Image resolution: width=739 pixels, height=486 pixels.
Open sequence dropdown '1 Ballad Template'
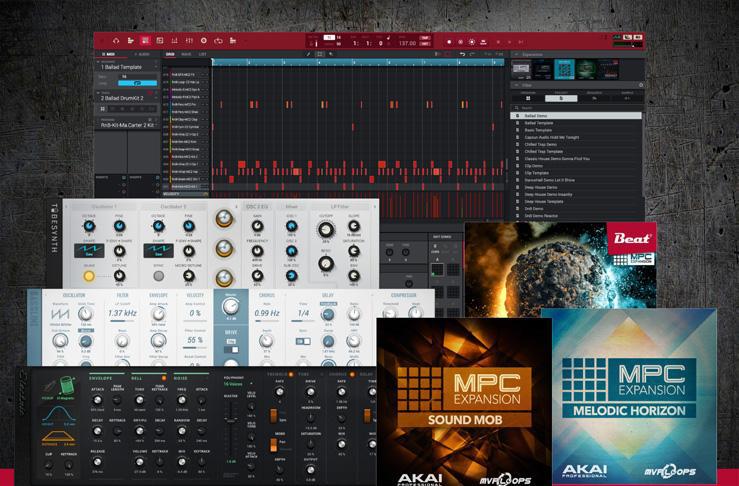coord(127,67)
